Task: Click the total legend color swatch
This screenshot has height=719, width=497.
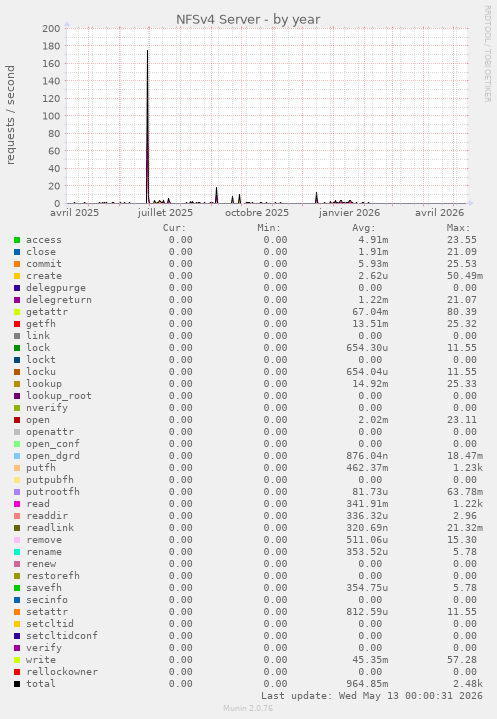Action: (x=17, y=684)
